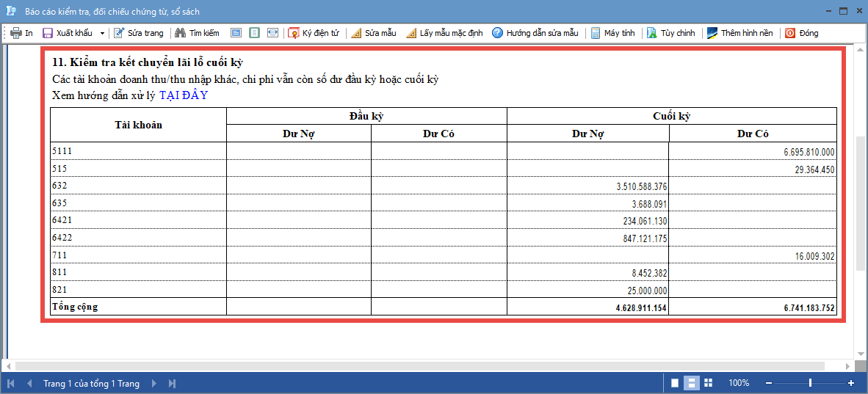
Task: Go to the next page arrow
Action: point(154,383)
